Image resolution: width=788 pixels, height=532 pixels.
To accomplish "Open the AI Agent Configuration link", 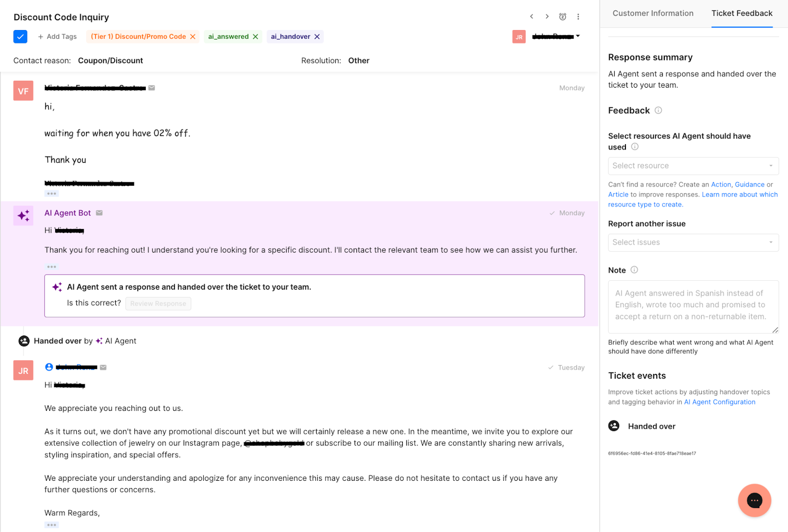I will [719, 401].
